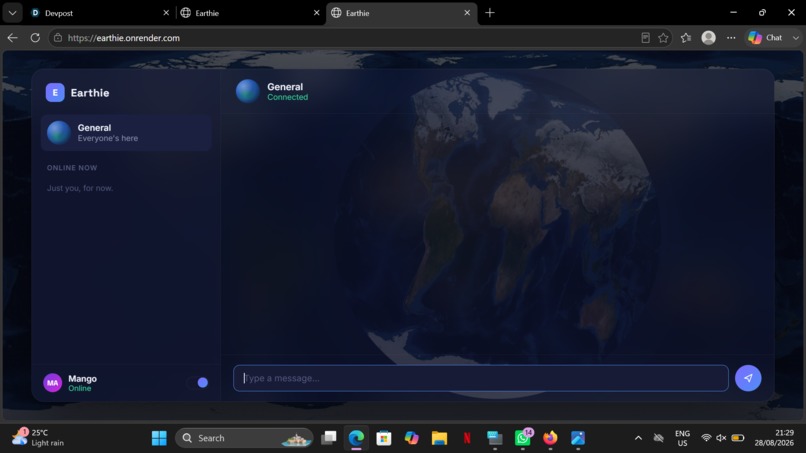Focus the Type a message input field
This screenshot has width=806, height=453.
(x=481, y=378)
